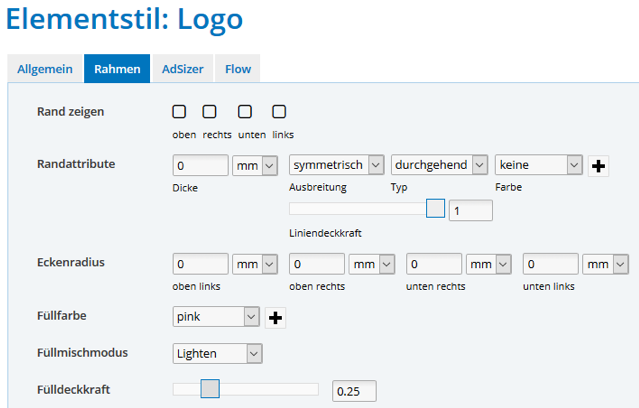Click the Fülldeckkraft slider handle
The image size is (639, 408).
click(210, 388)
